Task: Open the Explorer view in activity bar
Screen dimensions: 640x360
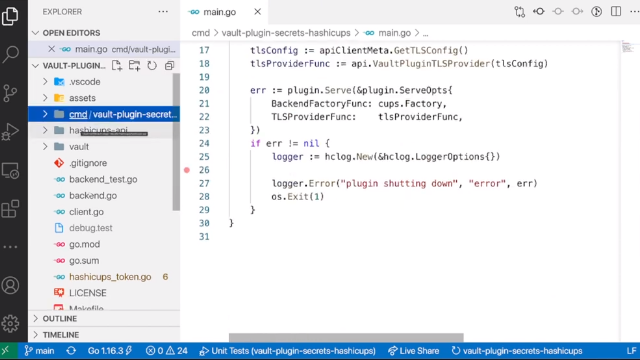Action: tap(10, 16)
